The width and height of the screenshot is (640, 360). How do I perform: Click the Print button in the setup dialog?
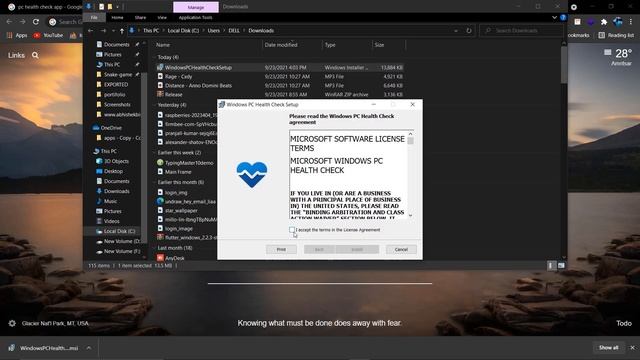(281, 249)
